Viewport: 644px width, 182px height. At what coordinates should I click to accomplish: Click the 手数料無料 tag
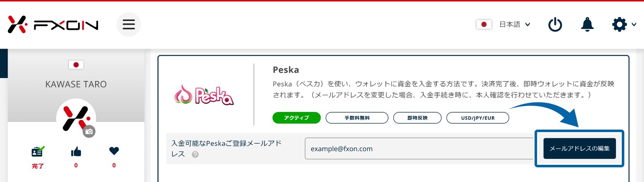(357, 118)
